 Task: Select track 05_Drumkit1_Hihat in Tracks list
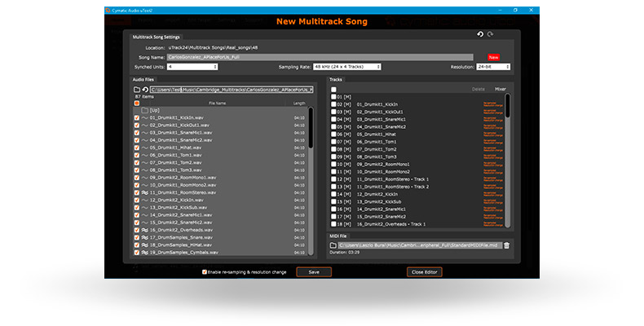click(x=417, y=134)
